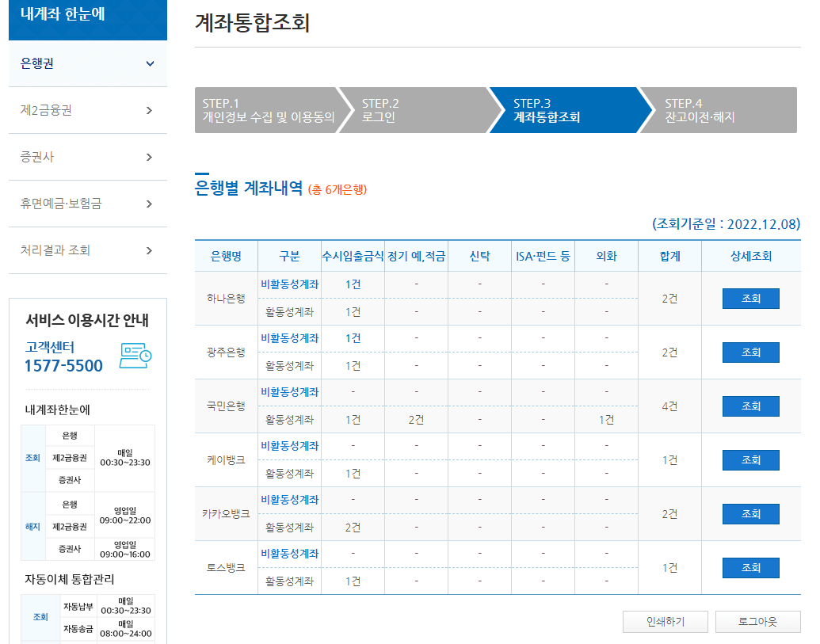Click the 토스뱅크 조회 button
Viewport: 820px width, 644px height.
point(749,567)
